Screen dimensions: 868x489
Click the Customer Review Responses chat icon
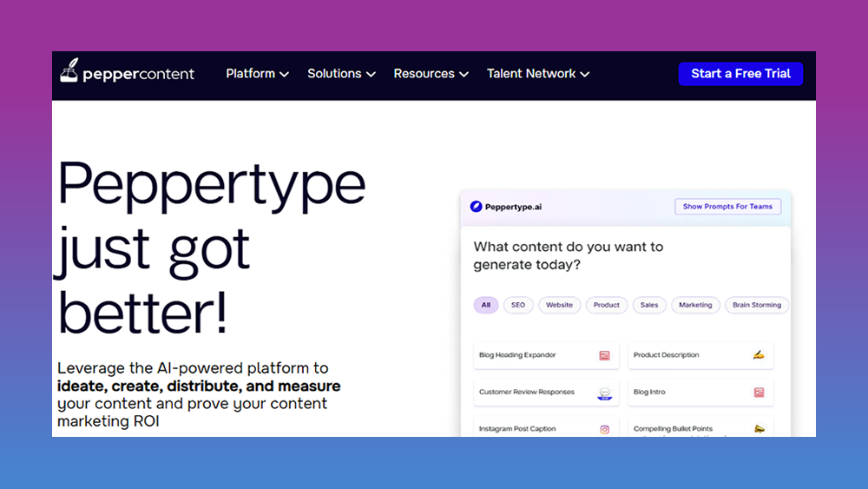[605, 393]
